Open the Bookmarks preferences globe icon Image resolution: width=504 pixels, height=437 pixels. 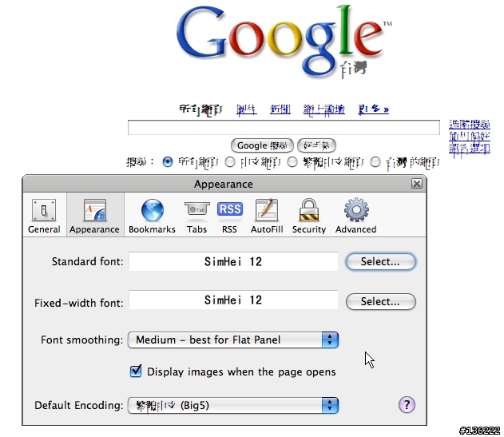coord(152,216)
